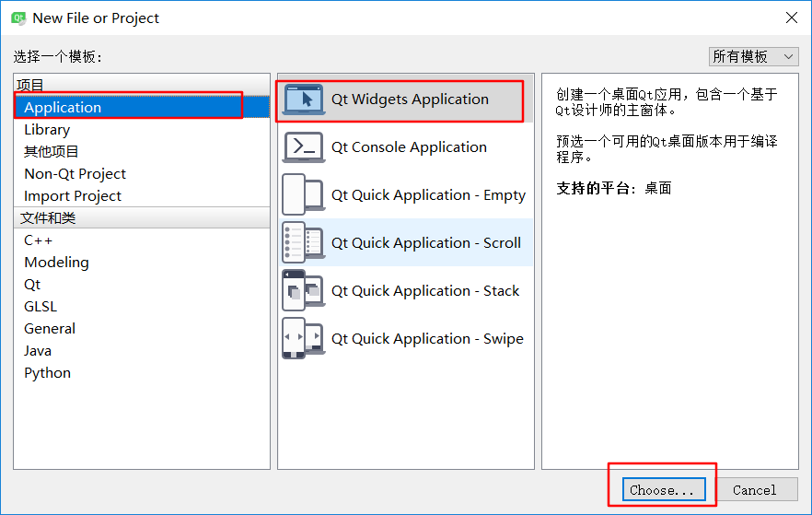This screenshot has width=812, height=515.
Task: Select the Library project category
Action: tap(142, 130)
